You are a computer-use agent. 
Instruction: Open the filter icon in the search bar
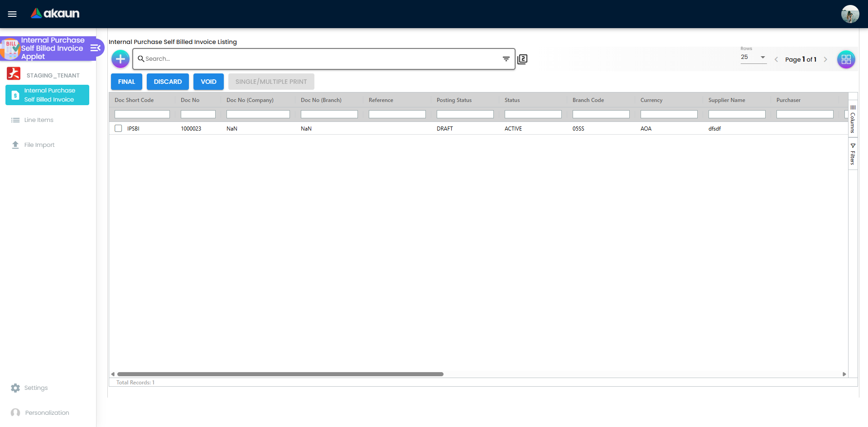point(506,59)
